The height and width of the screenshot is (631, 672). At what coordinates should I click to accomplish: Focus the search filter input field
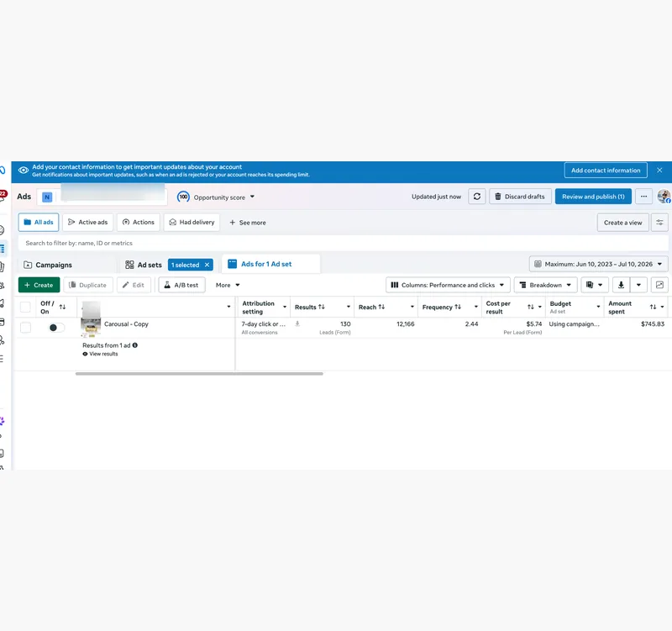pos(343,243)
